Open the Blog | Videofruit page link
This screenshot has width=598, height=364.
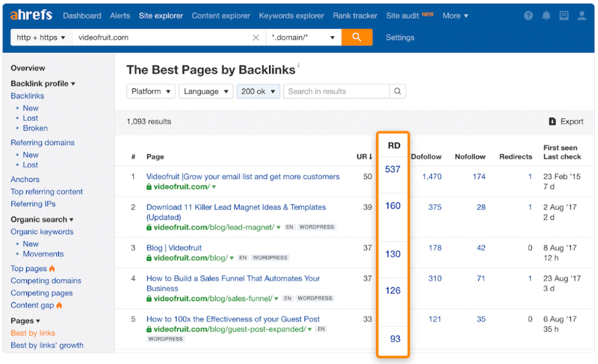pyautogui.click(x=174, y=248)
